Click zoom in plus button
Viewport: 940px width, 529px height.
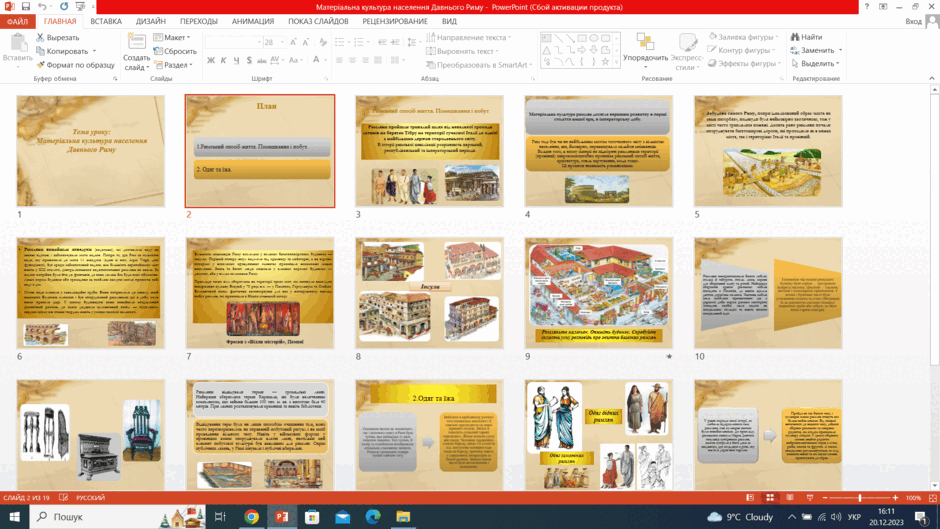pos(895,498)
